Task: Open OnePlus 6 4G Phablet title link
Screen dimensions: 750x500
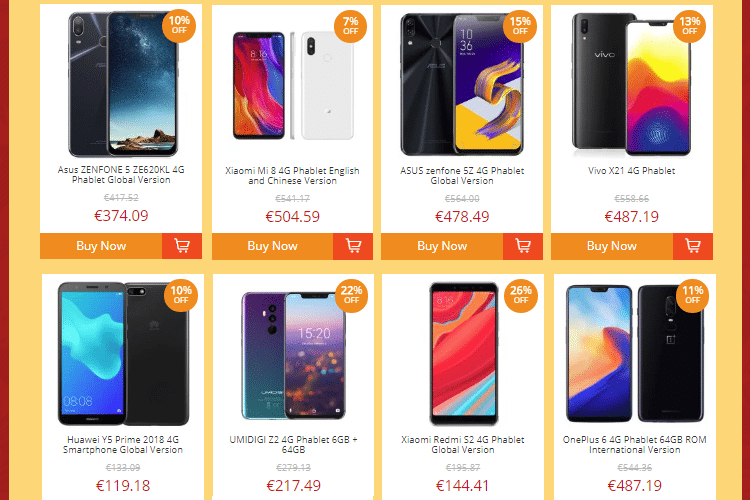Action: pyautogui.click(x=634, y=444)
